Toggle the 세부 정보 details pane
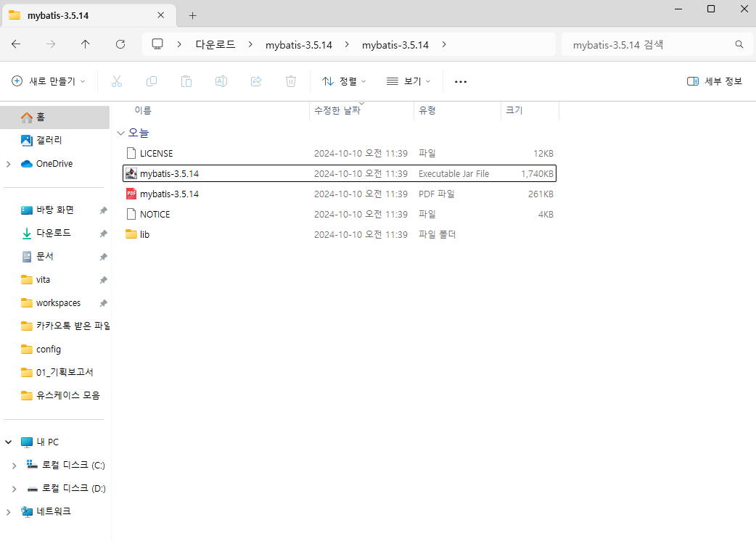Image resolution: width=756 pixels, height=541 pixels. [x=714, y=81]
